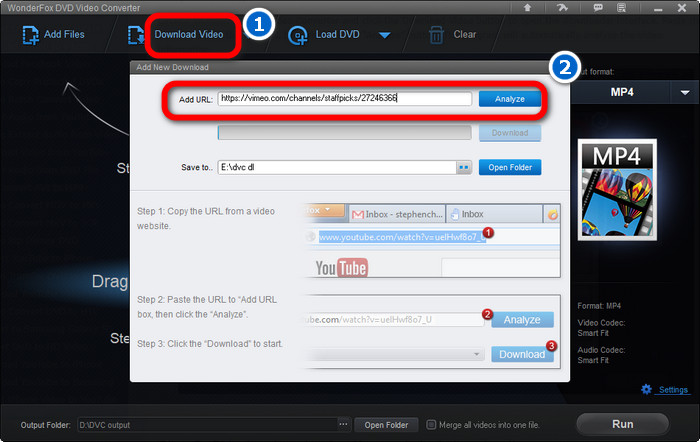Expand the MP4 output format dropdown

[x=684, y=92]
